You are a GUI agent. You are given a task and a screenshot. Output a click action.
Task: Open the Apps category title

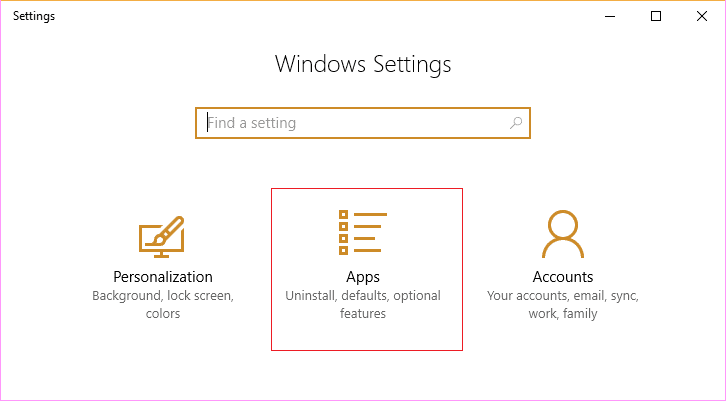tap(362, 277)
